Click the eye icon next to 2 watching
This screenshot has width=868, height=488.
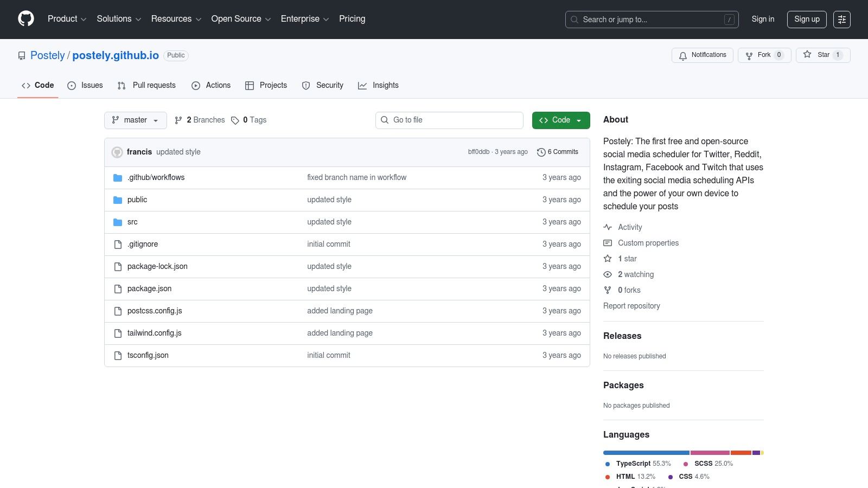tap(608, 274)
